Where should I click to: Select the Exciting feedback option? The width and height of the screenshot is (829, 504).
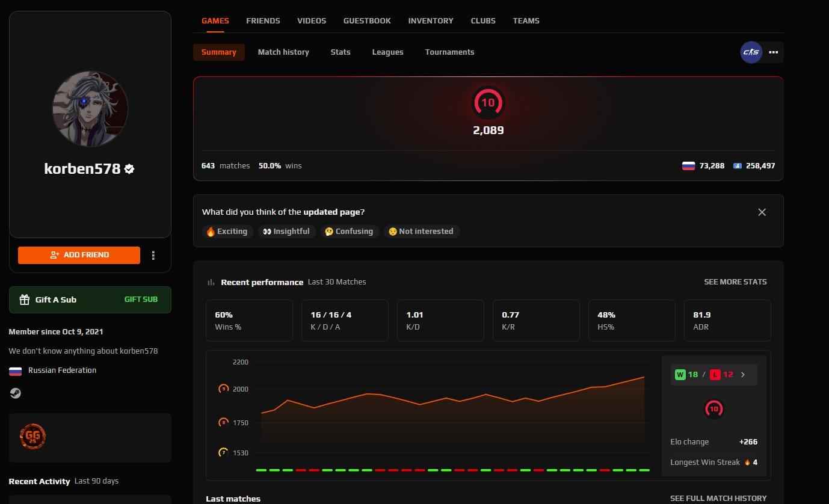point(227,231)
